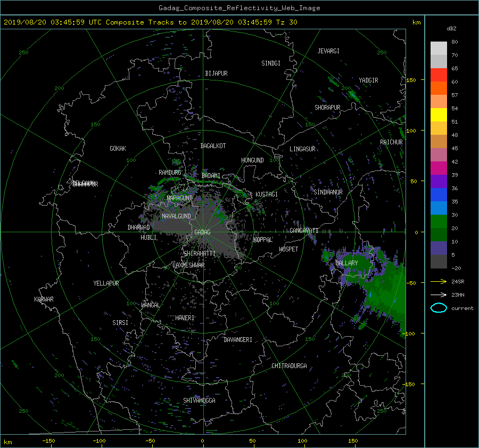This screenshot has width=479, height=448.
Task: Click the SHORAPUR city label
Action: pos(327,108)
